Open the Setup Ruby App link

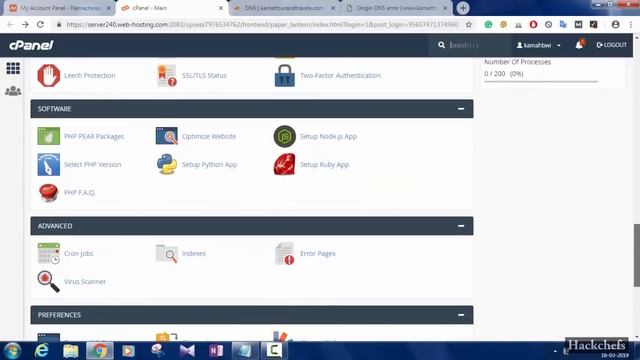(324, 164)
